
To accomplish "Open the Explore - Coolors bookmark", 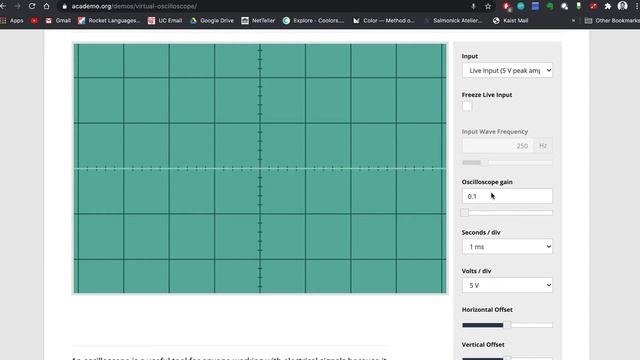I will tap(314, 20).
